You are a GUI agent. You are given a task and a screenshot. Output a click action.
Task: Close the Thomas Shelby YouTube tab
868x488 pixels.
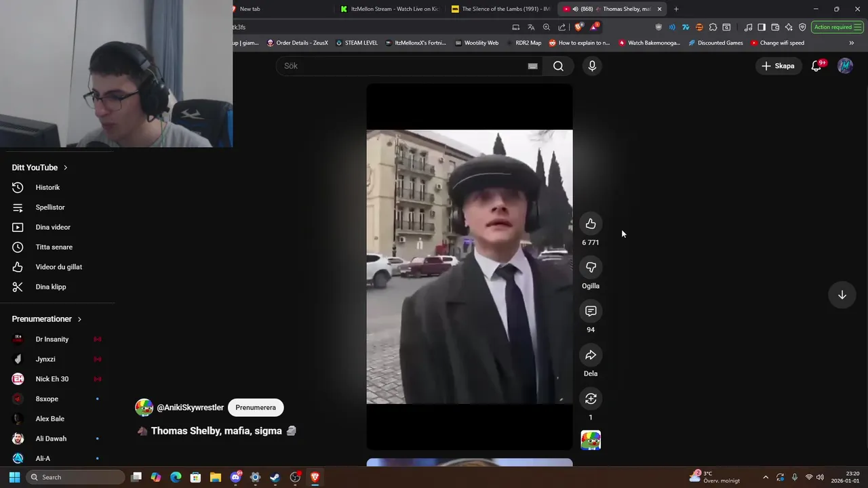click(x=659, y=9)
